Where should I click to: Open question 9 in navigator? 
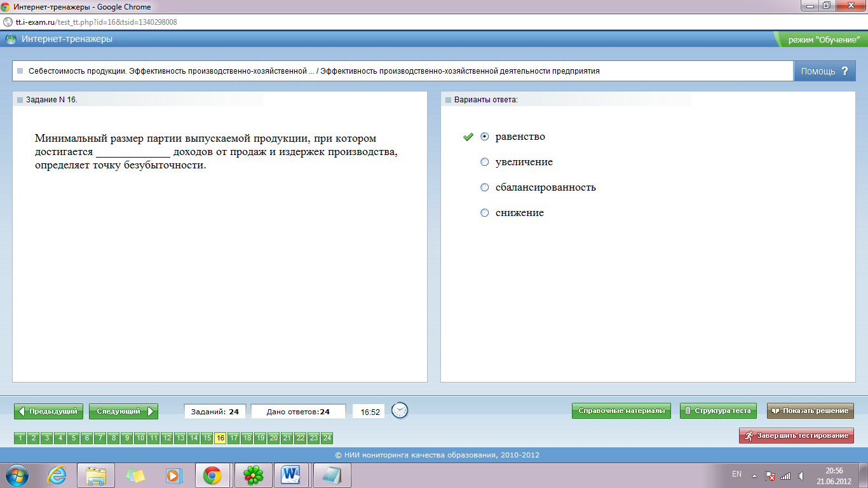(126, 438)
